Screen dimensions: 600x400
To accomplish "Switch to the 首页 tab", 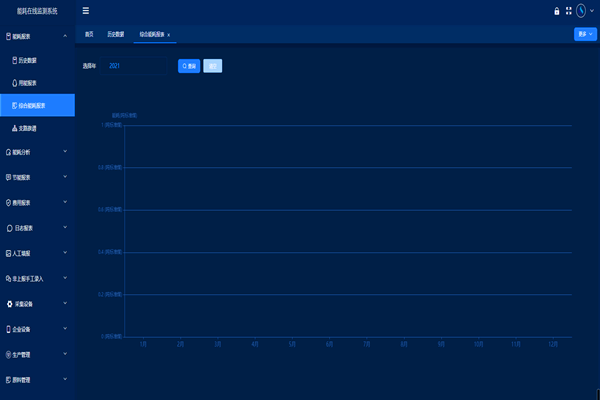I will (90, 34).
